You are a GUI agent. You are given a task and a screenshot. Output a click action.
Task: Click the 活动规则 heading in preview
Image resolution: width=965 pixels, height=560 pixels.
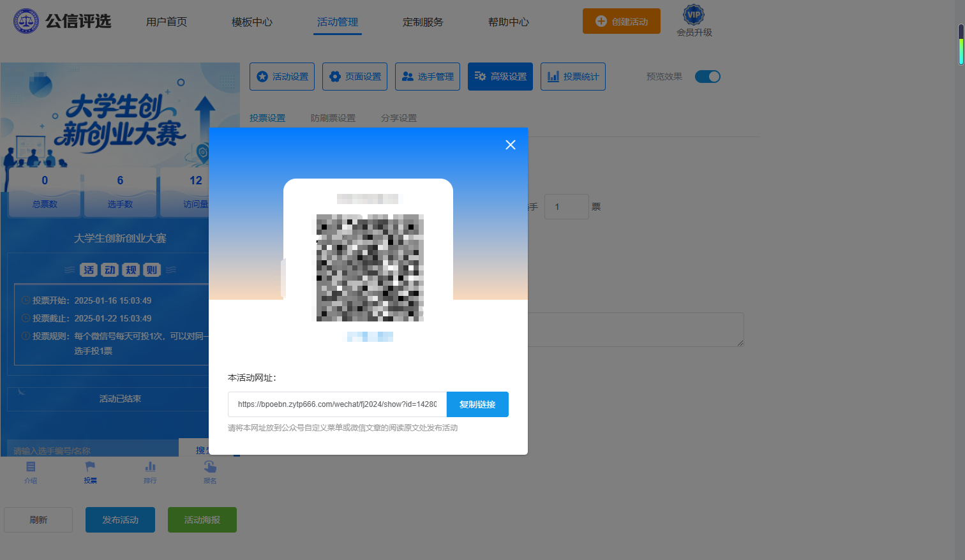pos(120,270)
